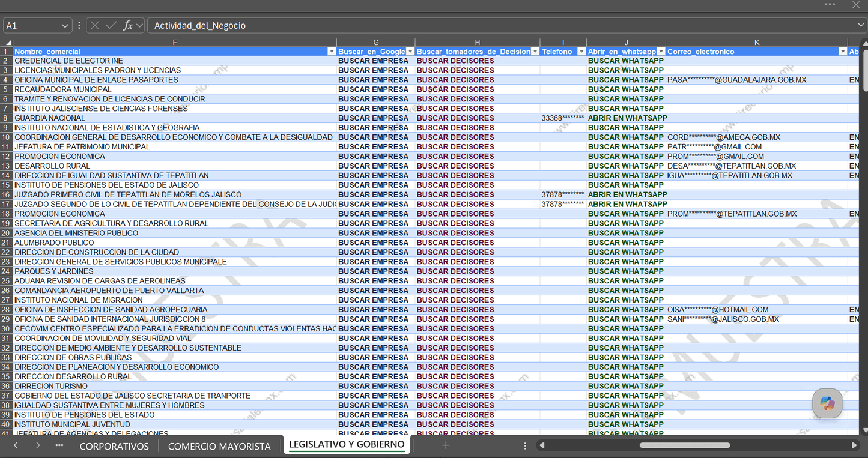Click the formula bar vertical dots handle
The height and width of the screenshot is (458, 868).
(x=79, y=25)
